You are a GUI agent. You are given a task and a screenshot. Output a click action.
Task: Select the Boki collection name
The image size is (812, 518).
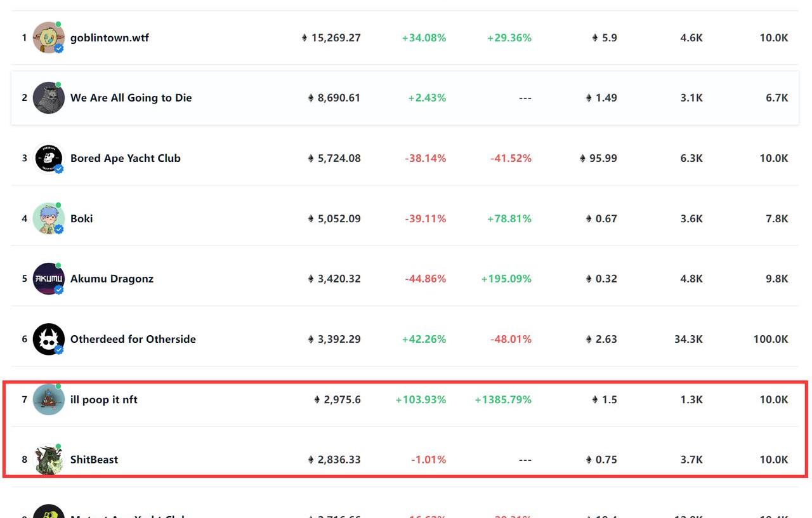(x=81, y=218)
